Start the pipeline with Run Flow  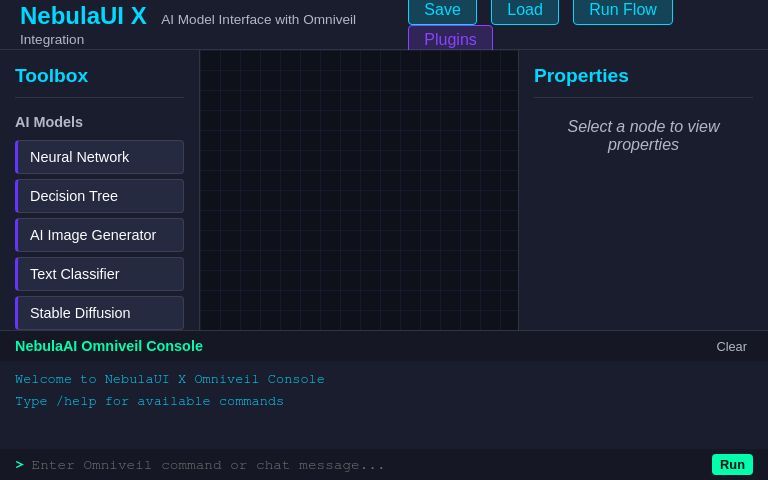[622, 10]
